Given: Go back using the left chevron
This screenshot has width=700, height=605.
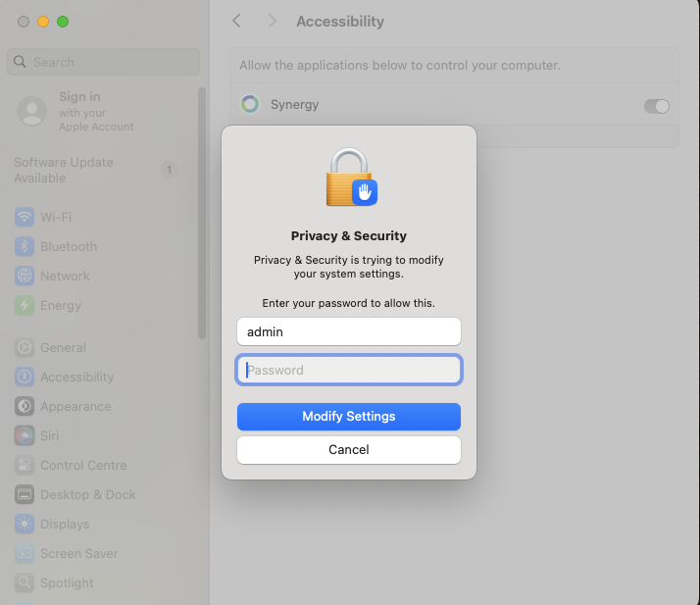Looking at the screenshot, I should point(236,21).
